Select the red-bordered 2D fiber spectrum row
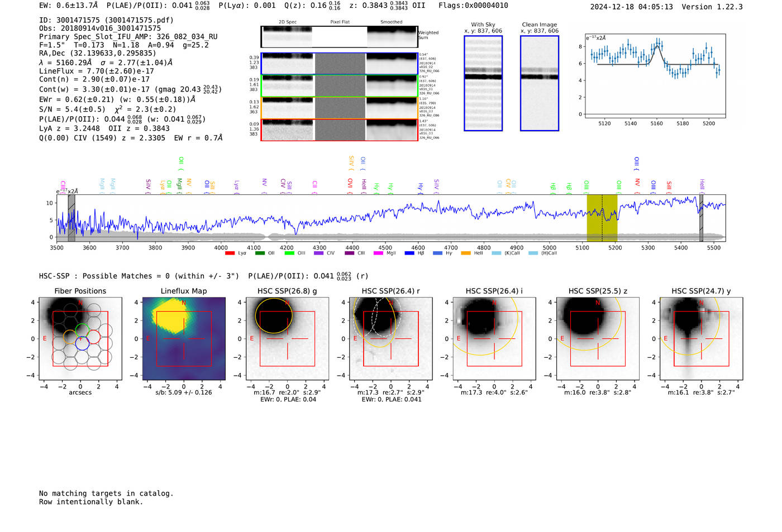Screen dimensions: 782x532 (x=340, y=130)
